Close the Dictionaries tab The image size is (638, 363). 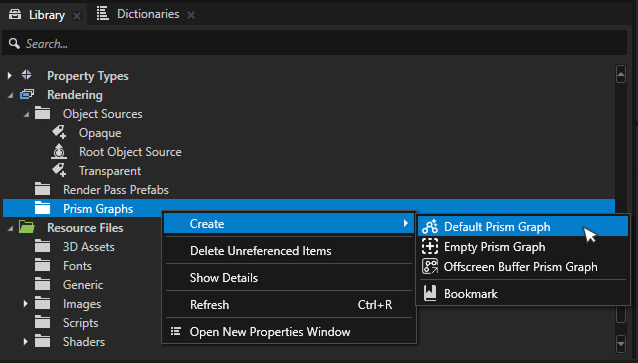191,15
